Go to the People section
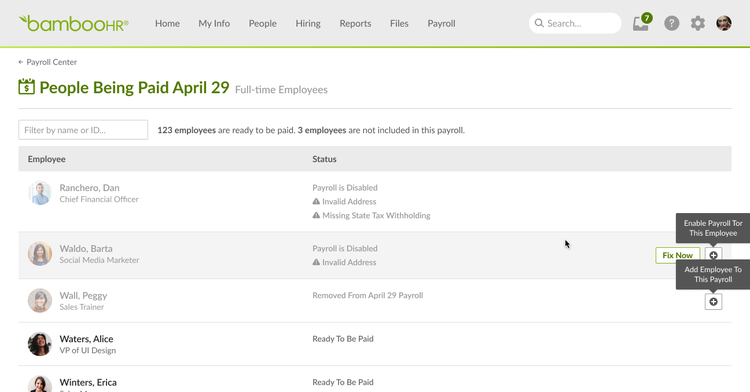Screen dimensions: 750x392 [263, 23]
